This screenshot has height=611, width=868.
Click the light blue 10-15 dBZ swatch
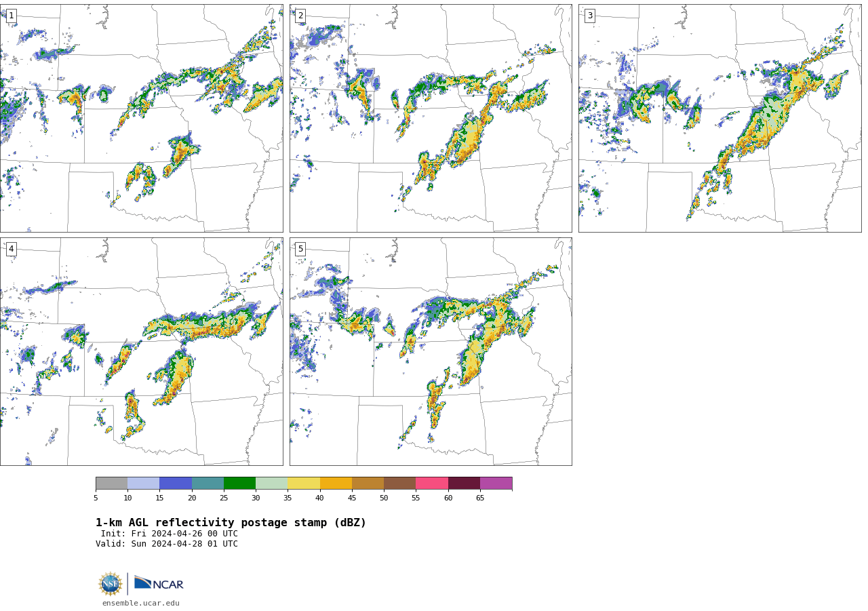pyautogui.click(x=143, y=483)
